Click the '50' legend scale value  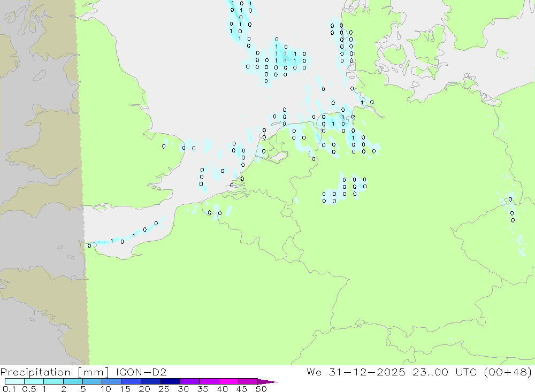pyautogui.click(x=261, y=389)
